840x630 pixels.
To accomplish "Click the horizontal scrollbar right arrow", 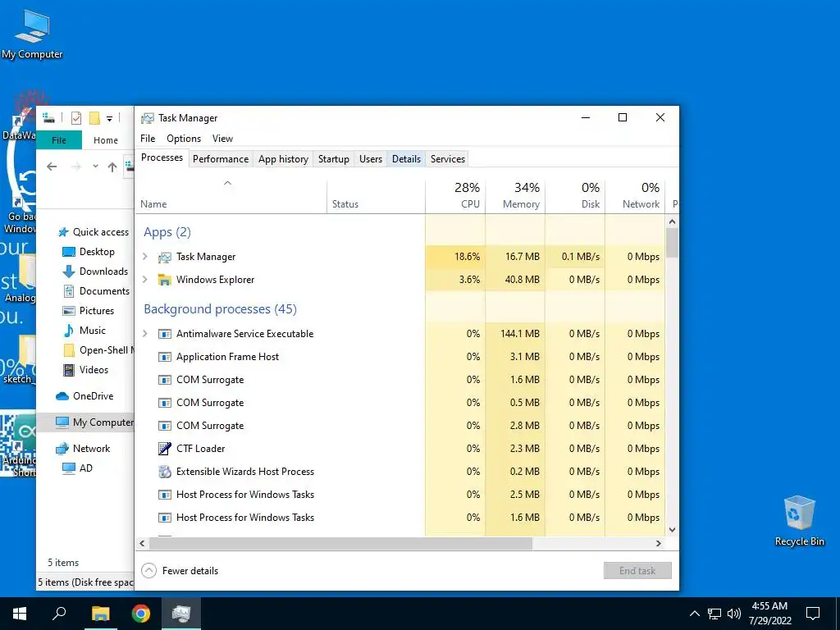I will [659, 543].
